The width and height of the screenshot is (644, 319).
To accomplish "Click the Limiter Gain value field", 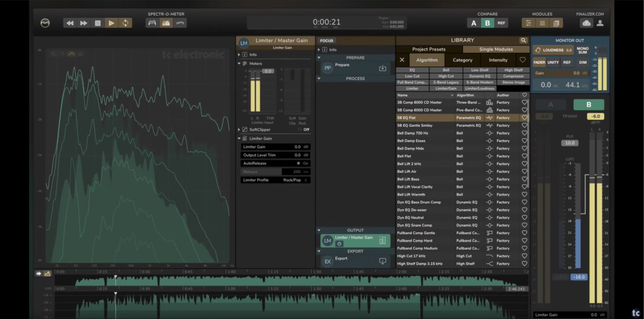I will (296, 147).
